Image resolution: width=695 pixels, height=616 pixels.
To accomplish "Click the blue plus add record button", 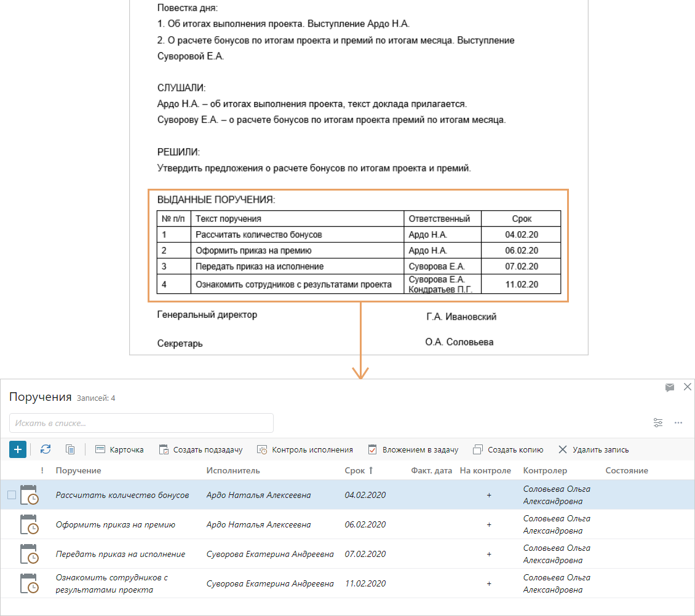I will [x=18, y=449].
